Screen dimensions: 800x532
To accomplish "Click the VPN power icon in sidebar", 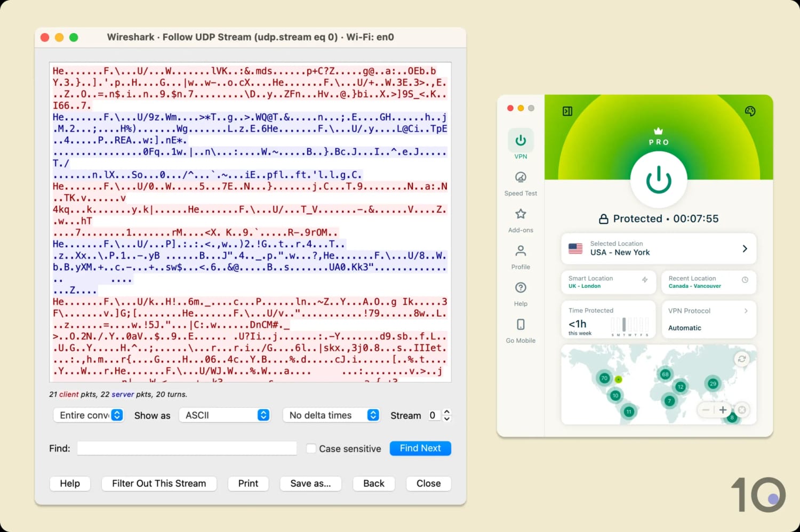I will [x=521, y=140].
